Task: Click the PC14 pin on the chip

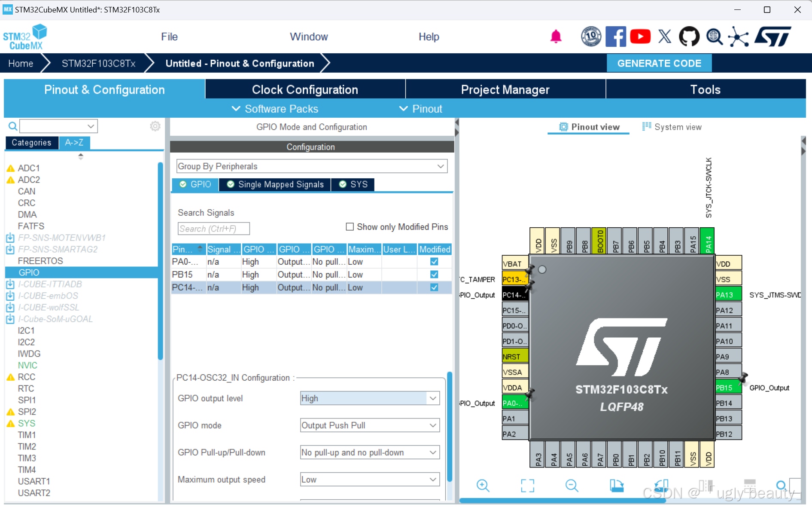Action: coord(514,295)
